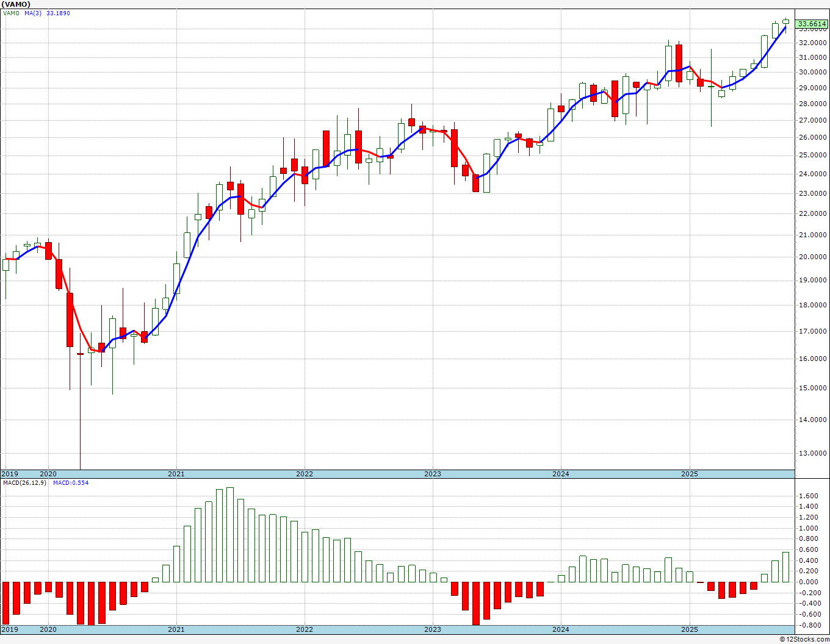830x644 pixels.
Task: Click the tallest MACD histogram bar in 2021
Action: pos(229,535)
